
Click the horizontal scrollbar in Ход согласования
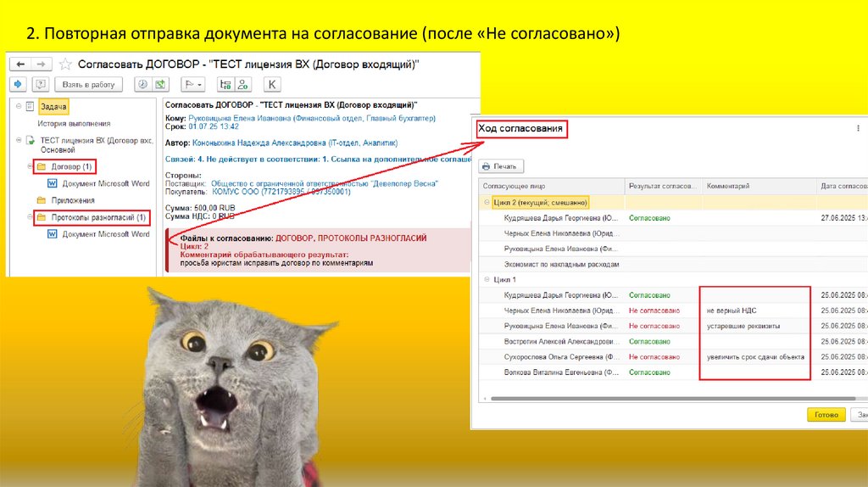672,399
